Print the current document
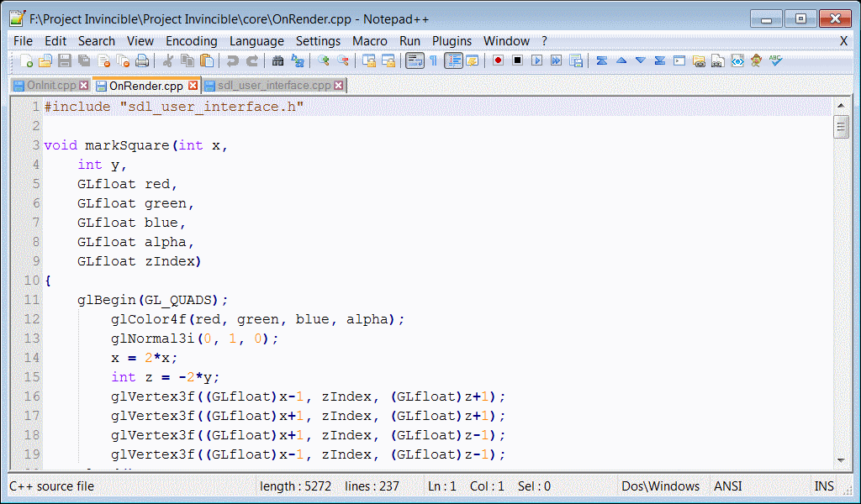The height and width of the screenshot is (504, 861). point(141,60)
